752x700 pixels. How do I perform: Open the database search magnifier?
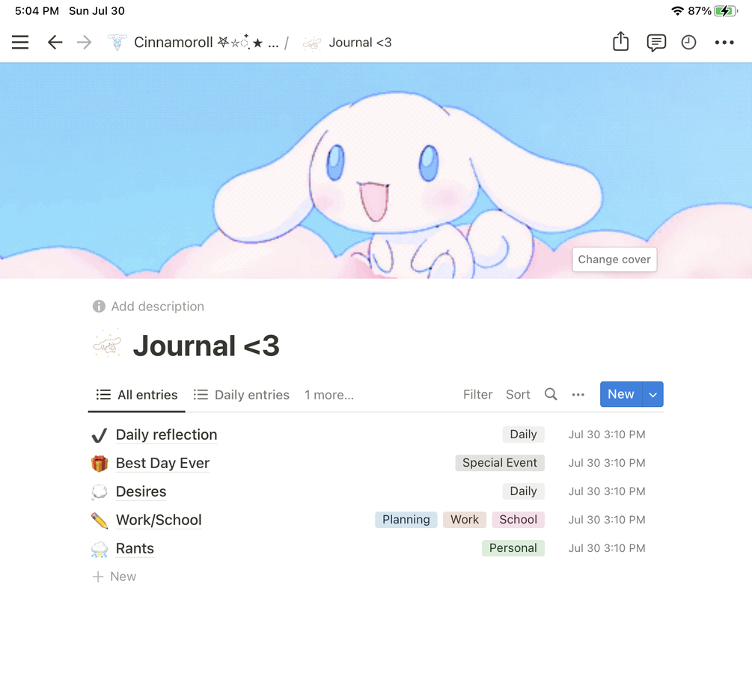(x=551, y=395)
